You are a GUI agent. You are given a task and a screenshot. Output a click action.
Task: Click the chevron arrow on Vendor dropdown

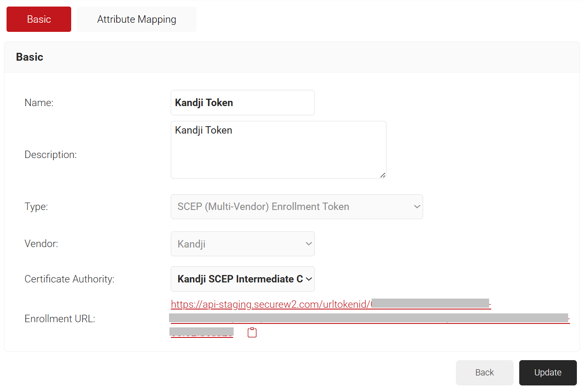[x=309, y=244]
